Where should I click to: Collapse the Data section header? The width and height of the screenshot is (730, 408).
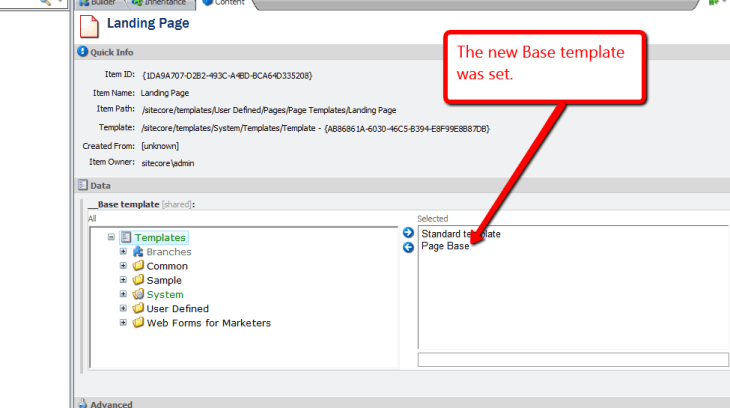[x=402, y=185]
